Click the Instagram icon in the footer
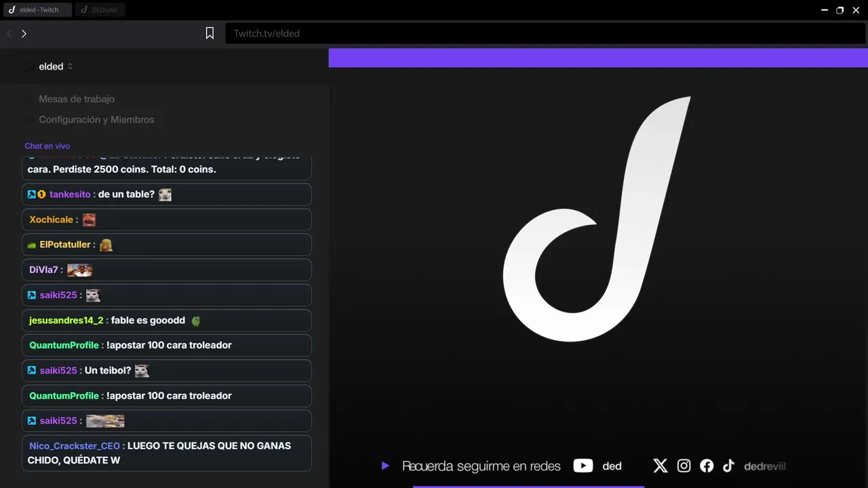The height and width of the screenshot is (488, 868). click(x=684, y=466)
